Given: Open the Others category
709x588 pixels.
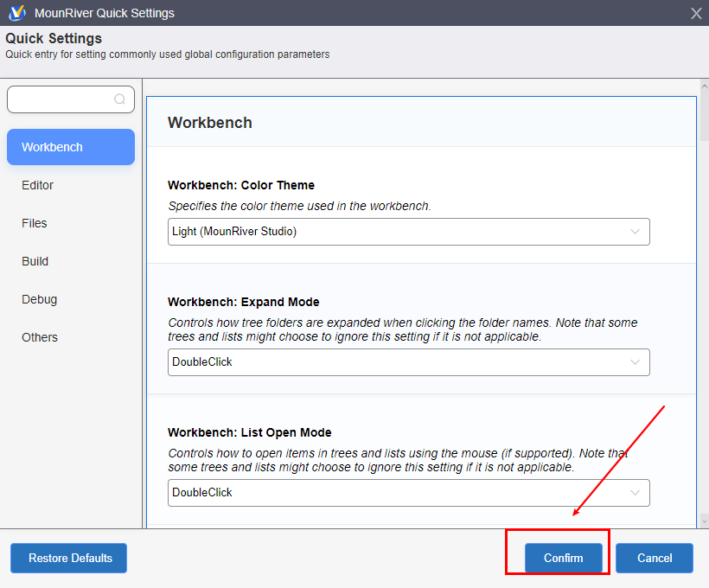Looking at the screenshot, I should coord(40,337).
